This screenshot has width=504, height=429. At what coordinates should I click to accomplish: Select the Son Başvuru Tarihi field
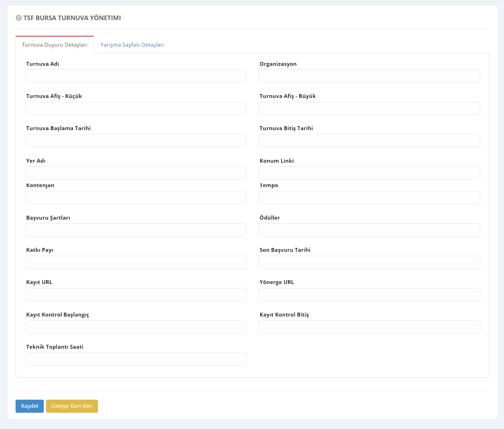(369, 262)
